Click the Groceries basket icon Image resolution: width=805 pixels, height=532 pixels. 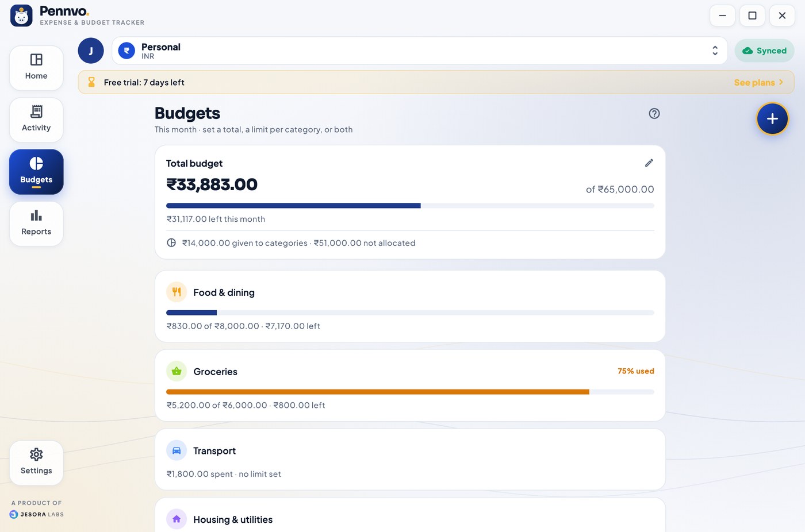tap(177, 371)
